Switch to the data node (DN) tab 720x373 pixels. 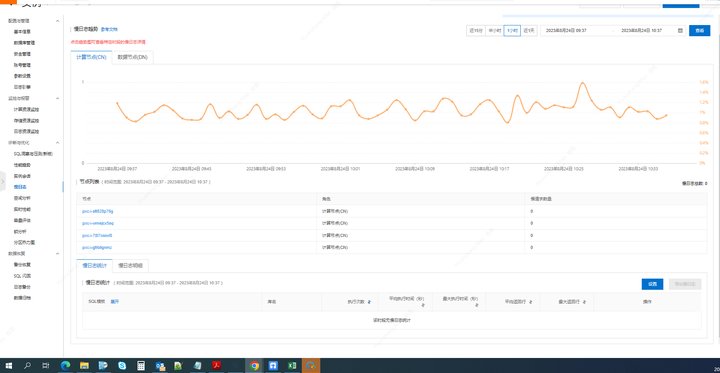coord(133,57)
